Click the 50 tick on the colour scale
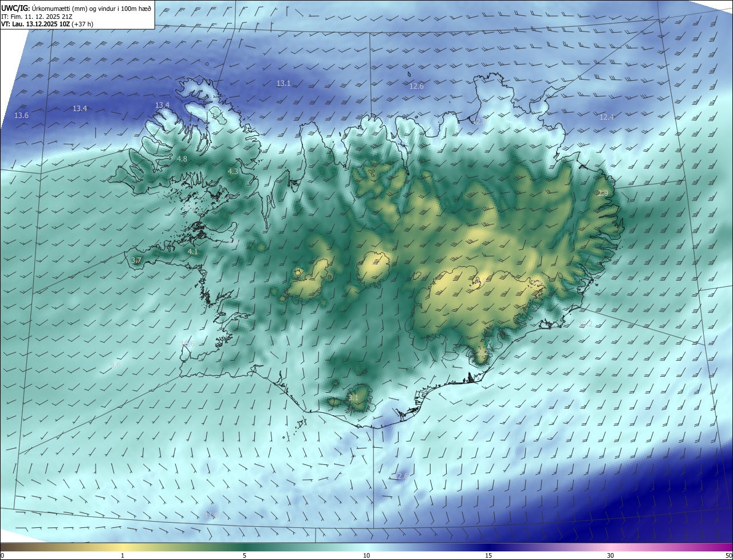 point(728,555)
